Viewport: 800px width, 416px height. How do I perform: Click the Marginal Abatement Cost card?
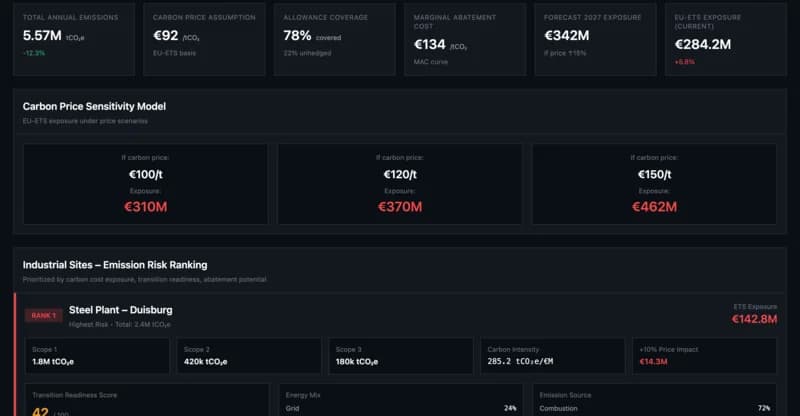[465, 39]
